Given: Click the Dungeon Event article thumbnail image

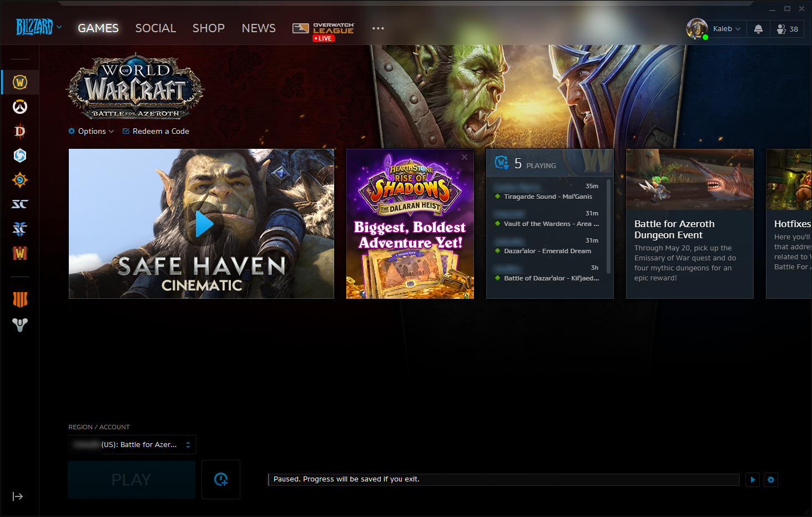Looking at the screenshot, I should (690, 179).
